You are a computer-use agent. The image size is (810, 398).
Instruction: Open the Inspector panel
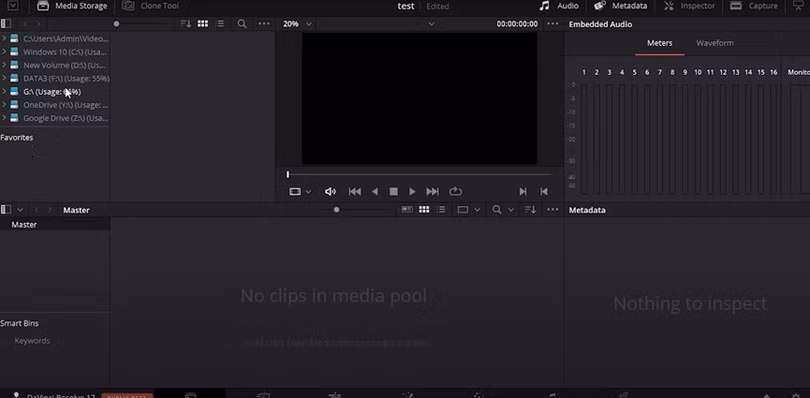tap(690, 6)
